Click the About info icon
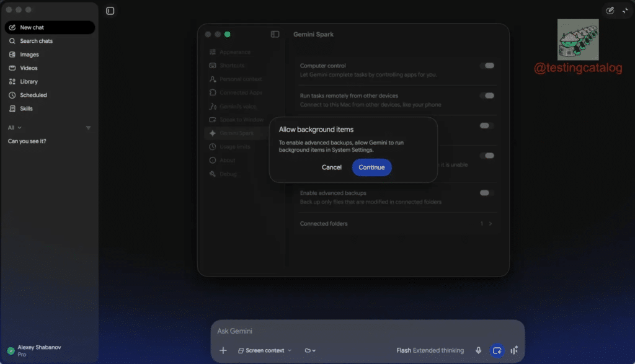The height and width of the screenshot is (364, 635). 213,161
